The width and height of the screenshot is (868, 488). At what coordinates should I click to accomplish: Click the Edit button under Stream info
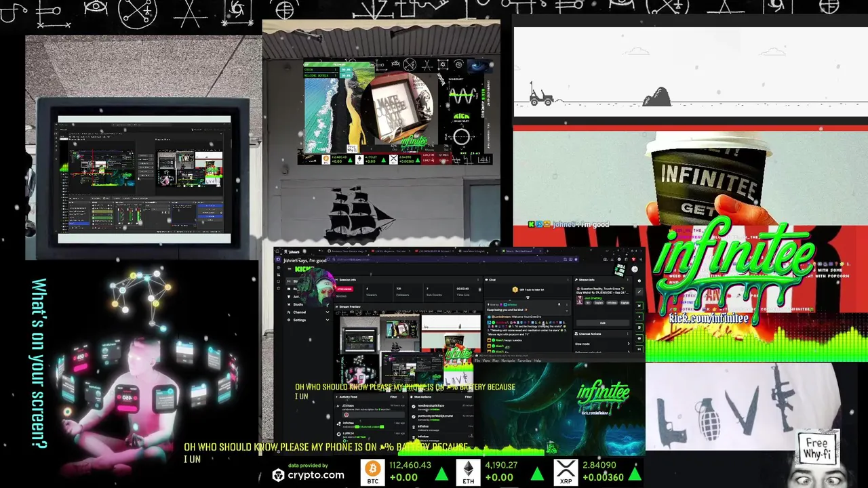[x=603, y=323]
